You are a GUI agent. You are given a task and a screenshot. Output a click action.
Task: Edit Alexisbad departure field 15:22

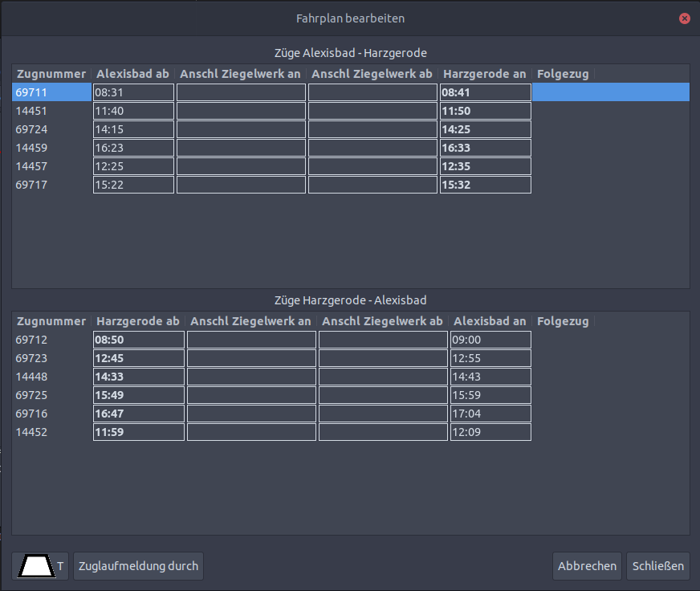point(133,185)
